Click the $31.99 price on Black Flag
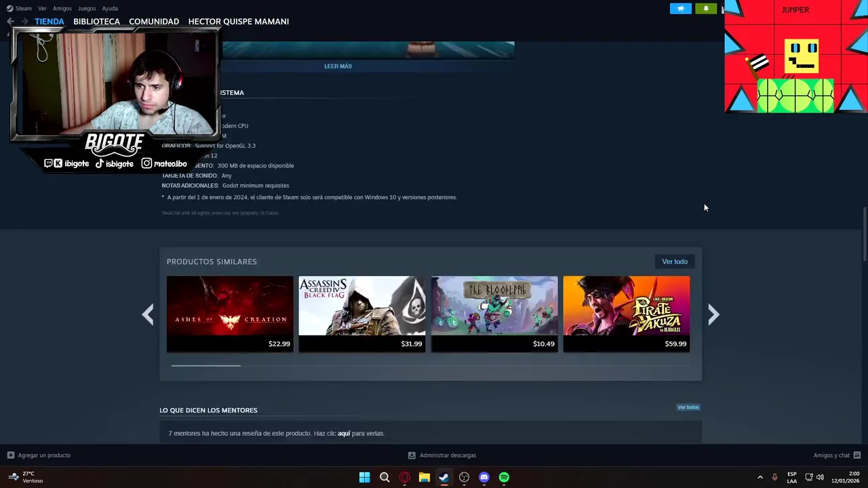The width and height of the screenshot is (868, 488). pos(411,344)
